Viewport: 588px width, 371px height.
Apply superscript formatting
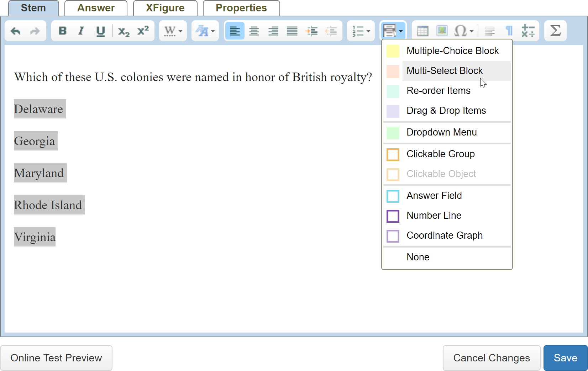pyautogui.click(x=143, y=31)
